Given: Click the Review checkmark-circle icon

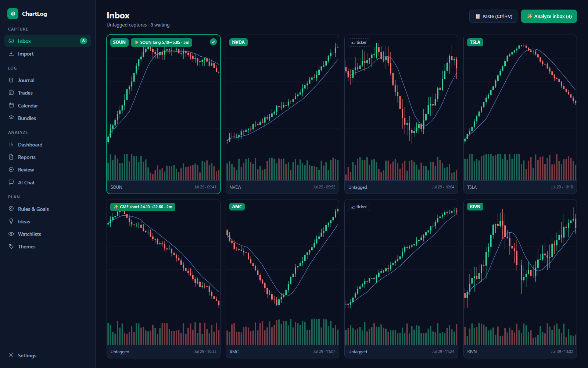Looking at the screenshot, I should pos(11,169).
